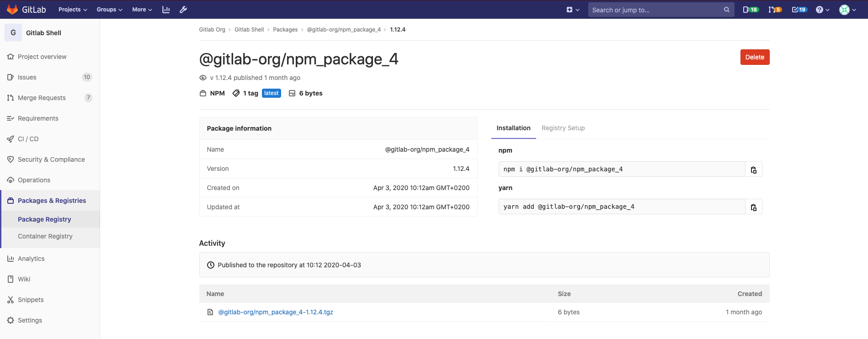
Task: Open the issues counter in top bar
Action: (750, 10)
